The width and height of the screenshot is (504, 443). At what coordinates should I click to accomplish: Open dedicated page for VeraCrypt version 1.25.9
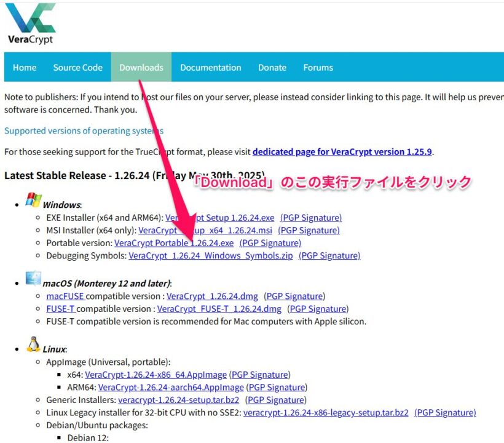coord(342,151)
